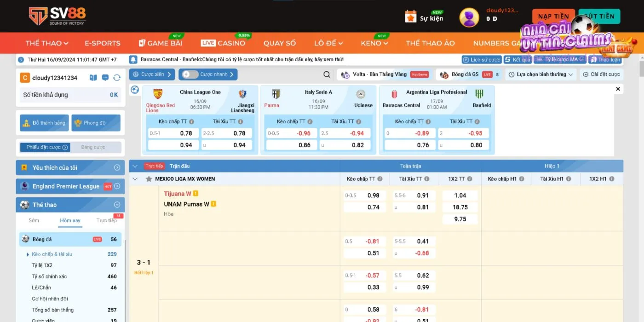Click the search magnifier icon
Image resolution: width=644 pixels, height=322 pixels.
(x=327, y=75)
